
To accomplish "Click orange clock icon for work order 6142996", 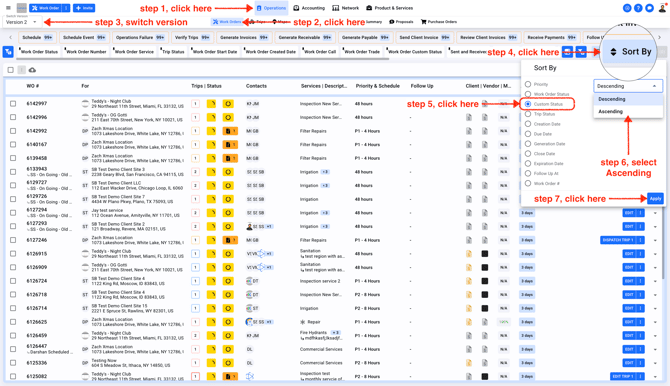I will (x=228, y=118).
